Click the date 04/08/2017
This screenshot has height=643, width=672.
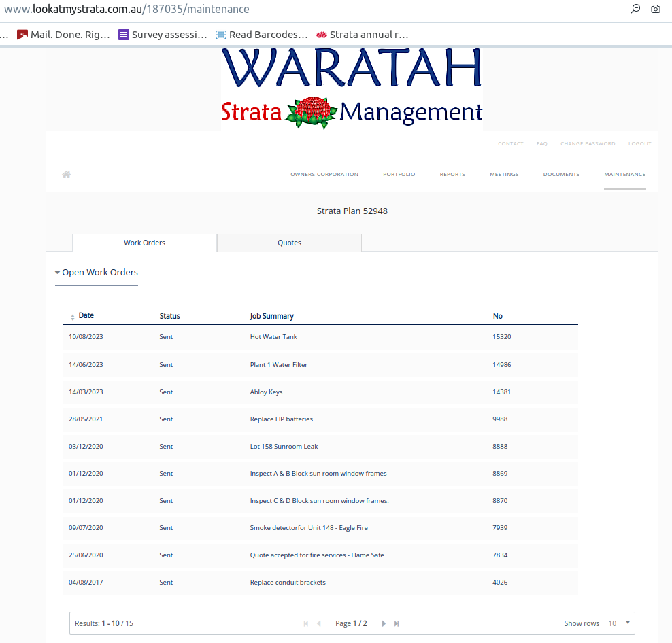click(86, 583)
